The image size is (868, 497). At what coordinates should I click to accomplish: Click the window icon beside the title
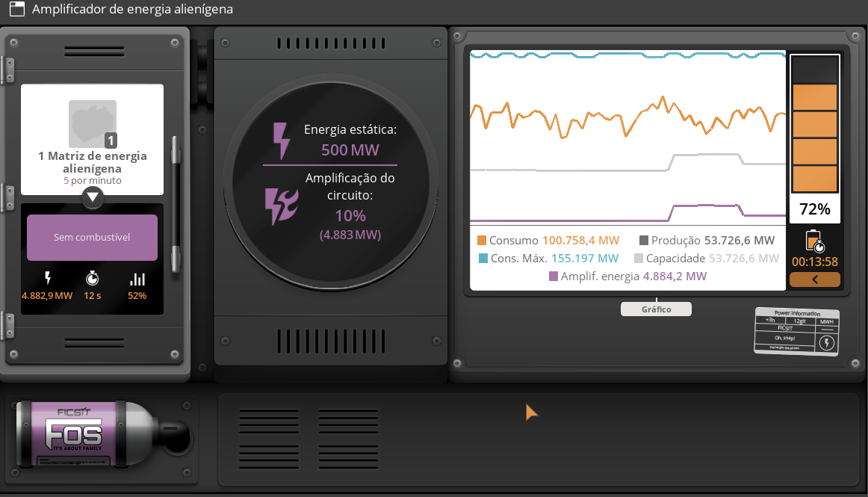tap(17, 9)
